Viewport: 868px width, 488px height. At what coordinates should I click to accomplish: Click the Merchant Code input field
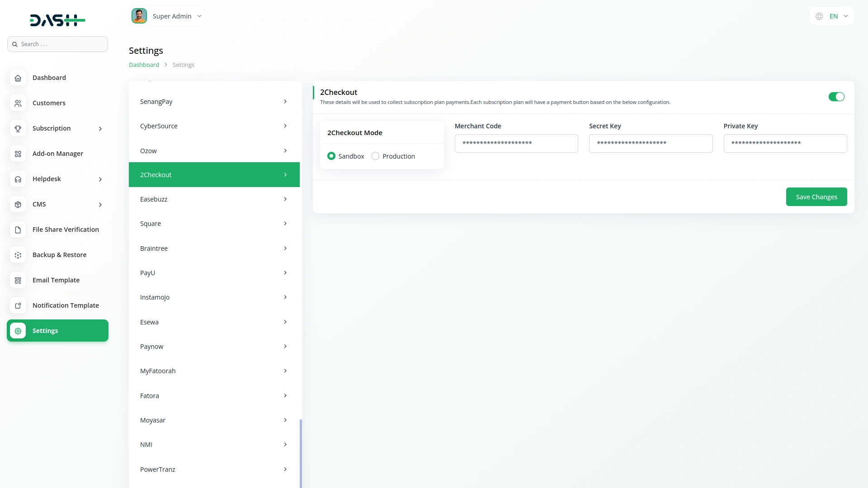[x=516, y=143]
